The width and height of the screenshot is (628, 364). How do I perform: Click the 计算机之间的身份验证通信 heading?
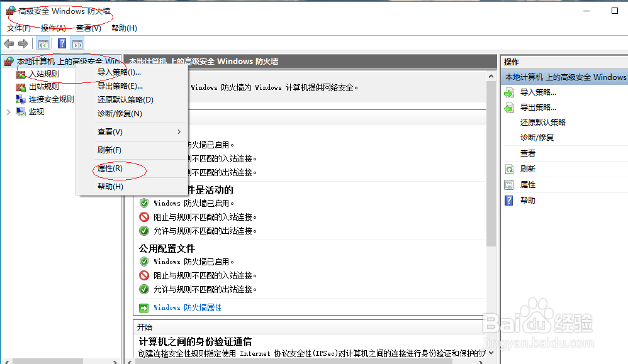coord(196,341)
